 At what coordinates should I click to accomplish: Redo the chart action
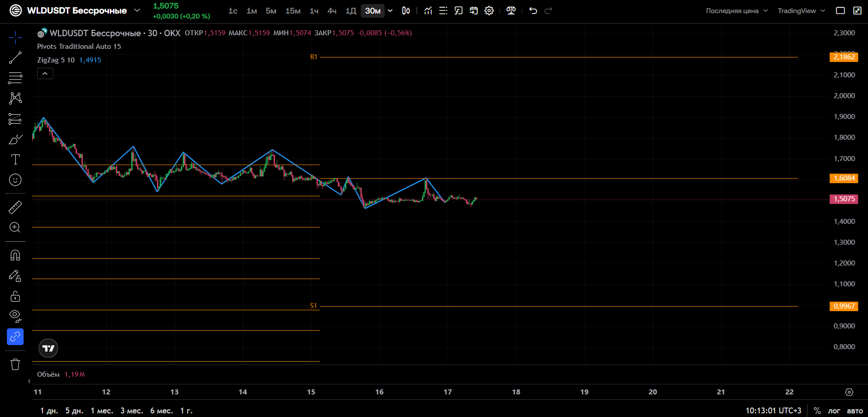tap(548, 11)
